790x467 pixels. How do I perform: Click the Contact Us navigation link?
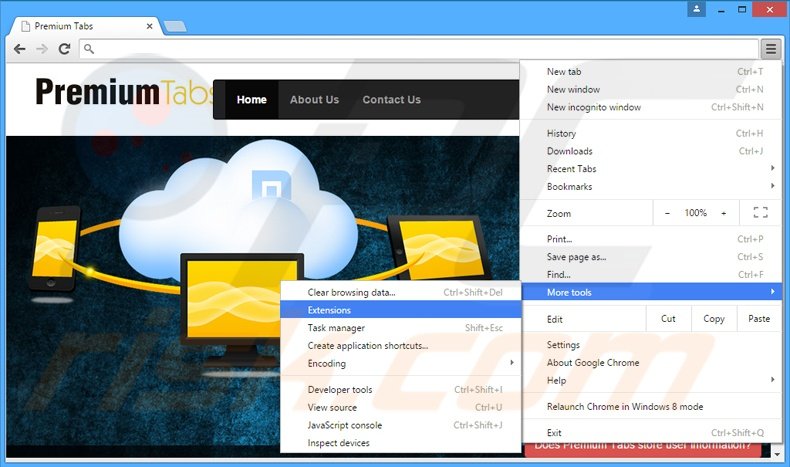391,100
